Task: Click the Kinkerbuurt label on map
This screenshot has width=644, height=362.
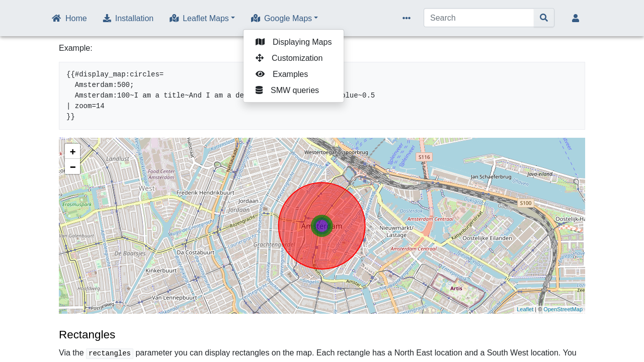Action: pyautogui.click(x=160, y=270)
